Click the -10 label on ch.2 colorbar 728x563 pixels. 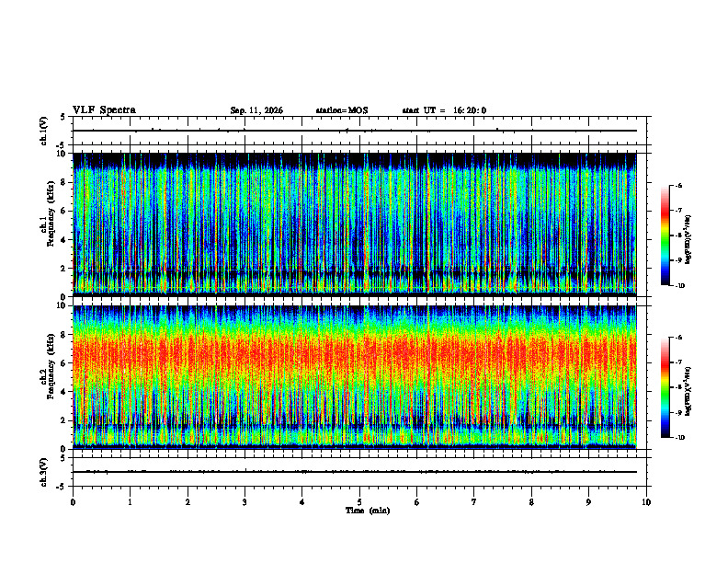click(x=679, y=437)
